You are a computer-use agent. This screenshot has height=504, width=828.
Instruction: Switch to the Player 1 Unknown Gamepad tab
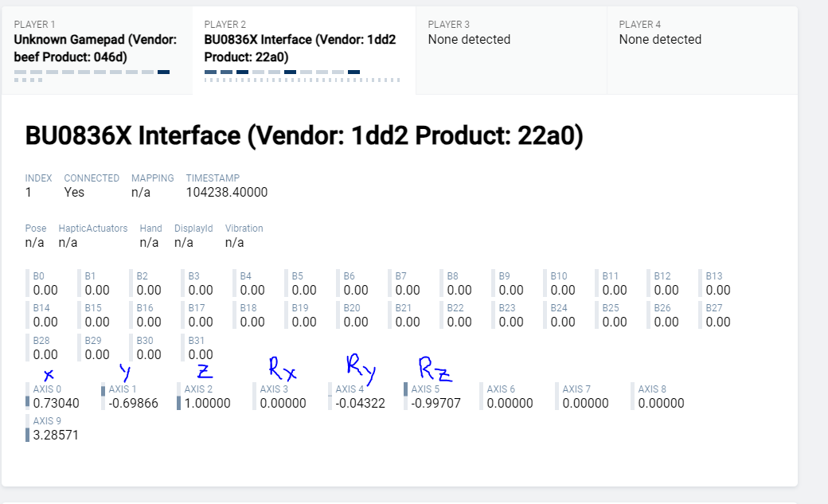point(96,48)
